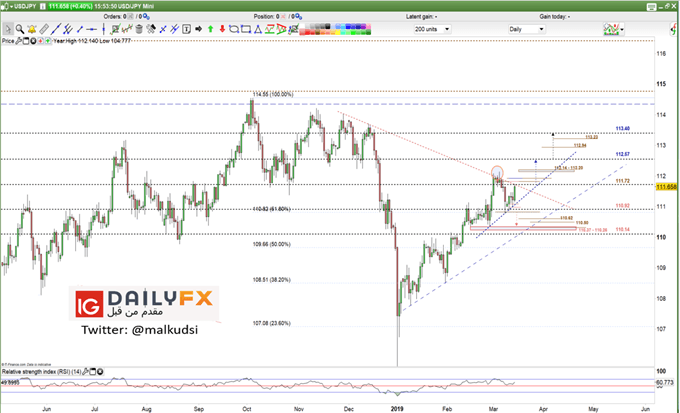
Task: Click the 111.658 current price tag
Action: [x=666, y=187]
